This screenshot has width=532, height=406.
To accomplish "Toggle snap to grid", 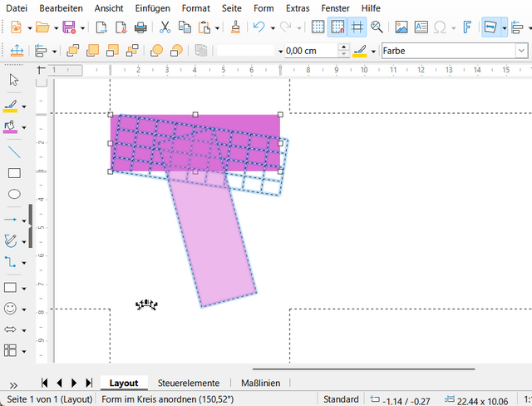I will (x=337, y=27).
